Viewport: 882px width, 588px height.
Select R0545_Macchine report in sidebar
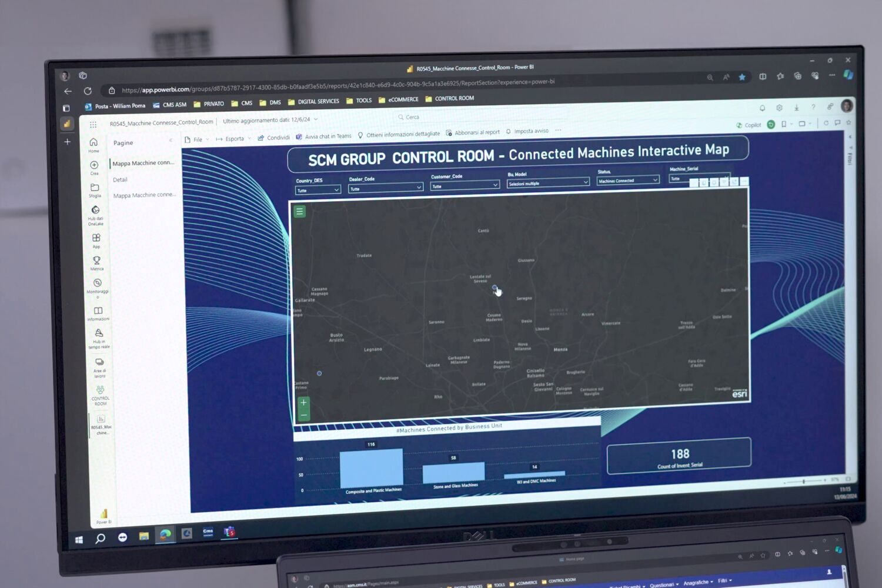click(x=101, y=424)
